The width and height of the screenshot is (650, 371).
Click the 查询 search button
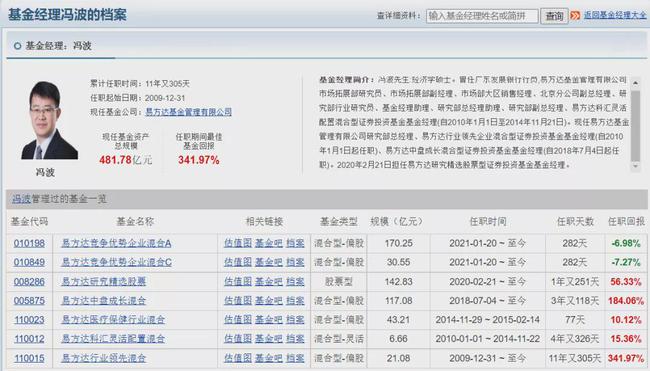554,16
